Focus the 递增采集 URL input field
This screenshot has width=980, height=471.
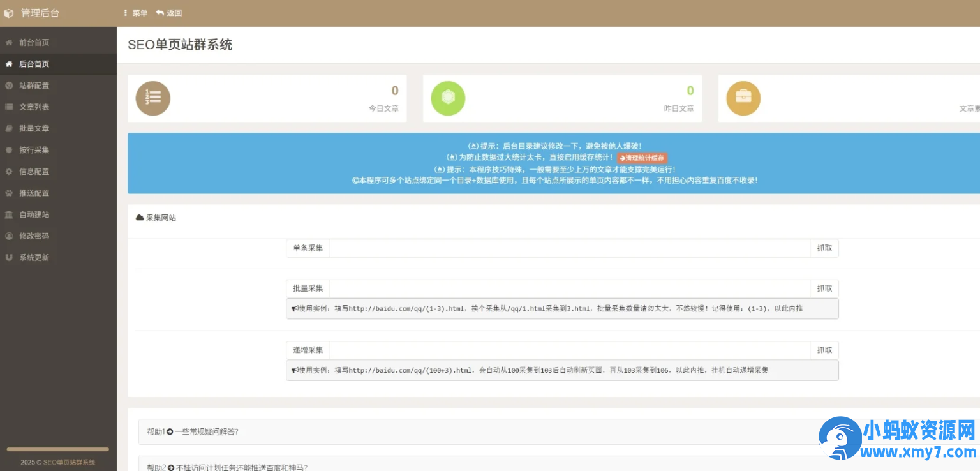tap(570, 350)
